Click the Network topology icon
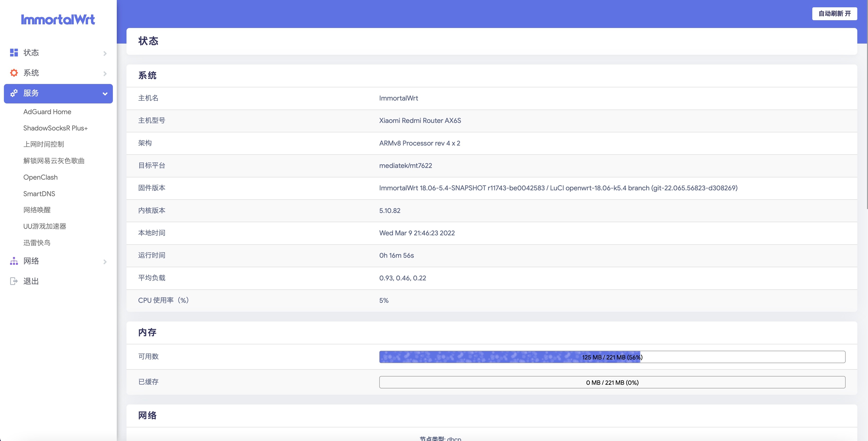 pos(14,261)
